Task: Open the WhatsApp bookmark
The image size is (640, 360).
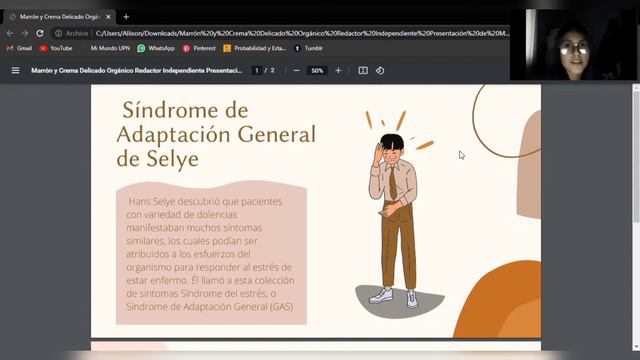Action: click(x=156, y=48)
